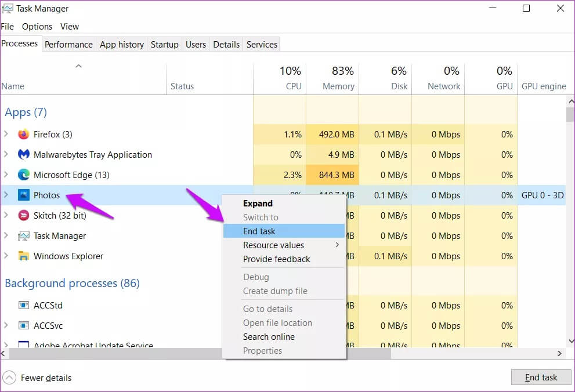Expand the ACCSvc background process

[x=6, y=325]
